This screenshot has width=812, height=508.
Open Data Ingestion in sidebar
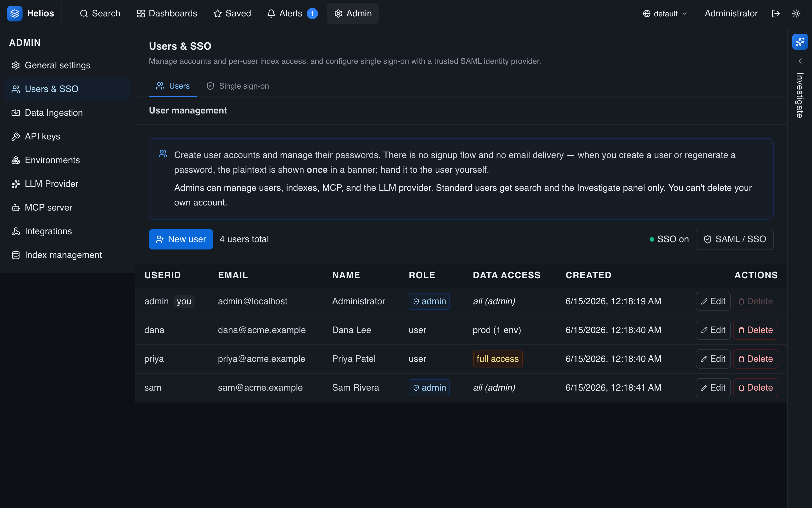pos(67,113)
